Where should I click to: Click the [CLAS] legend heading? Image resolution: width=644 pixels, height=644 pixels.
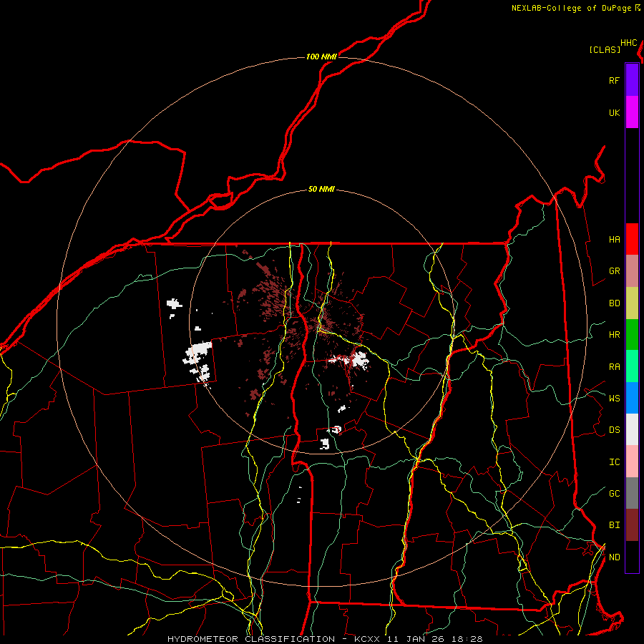click(x=605, y=49)
